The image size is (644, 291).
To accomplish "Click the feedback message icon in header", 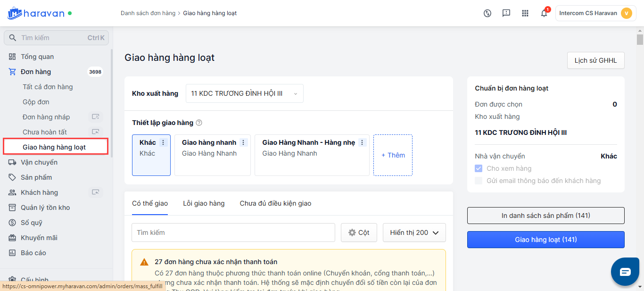I will pos(506,13).
